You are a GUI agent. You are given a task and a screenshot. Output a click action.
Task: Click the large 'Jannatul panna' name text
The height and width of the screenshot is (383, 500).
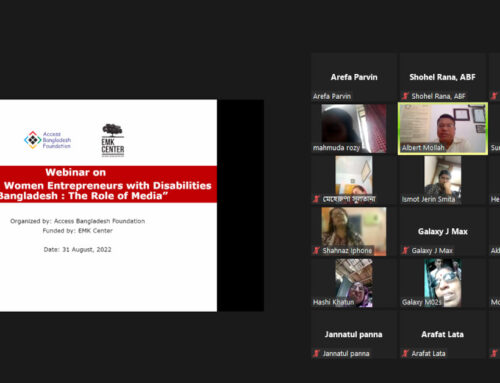[353, 334]
